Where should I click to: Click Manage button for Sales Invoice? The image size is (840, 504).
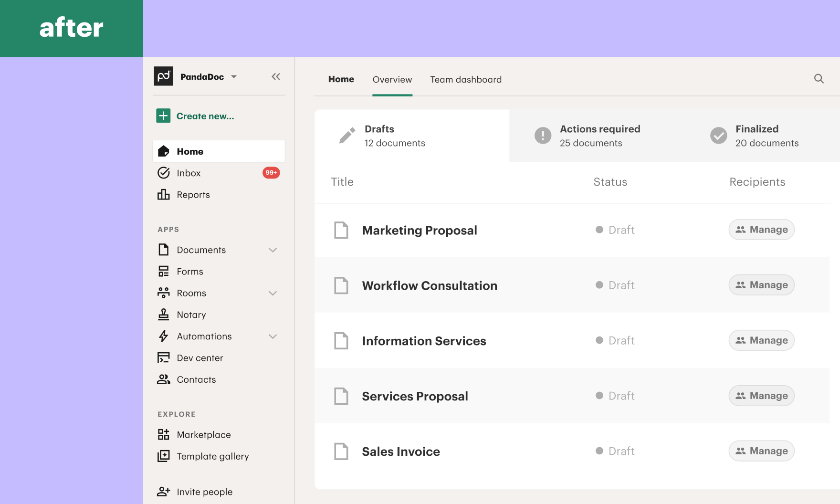(761, 451)
